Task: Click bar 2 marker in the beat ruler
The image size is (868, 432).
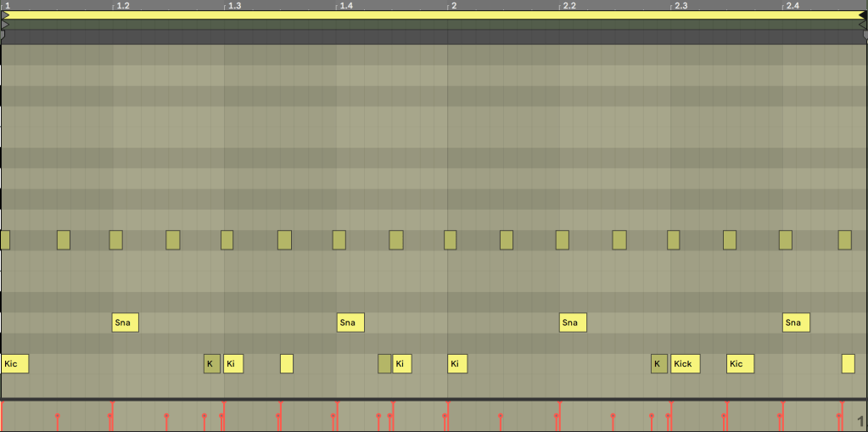Action: point(453,6)
